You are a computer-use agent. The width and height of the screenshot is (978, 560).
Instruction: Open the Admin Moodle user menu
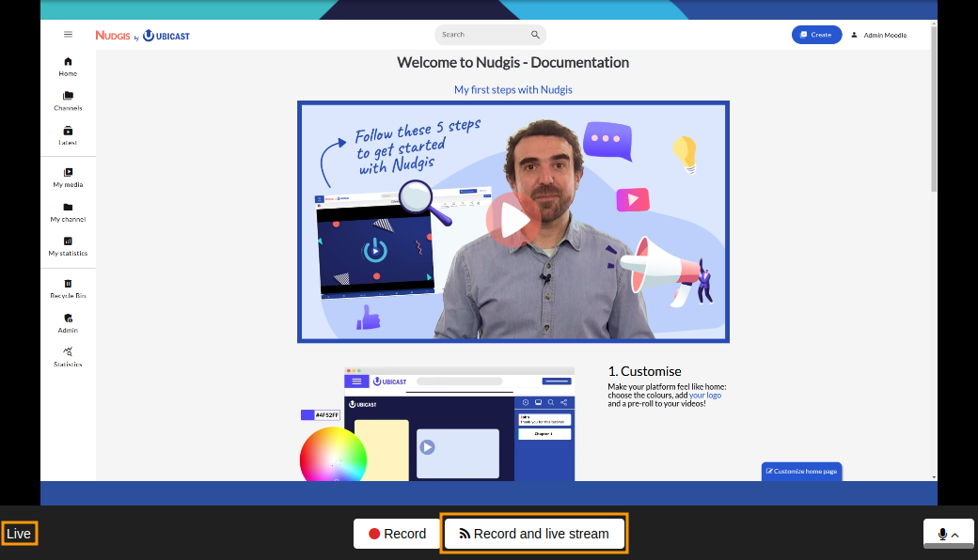pos(879,35)
